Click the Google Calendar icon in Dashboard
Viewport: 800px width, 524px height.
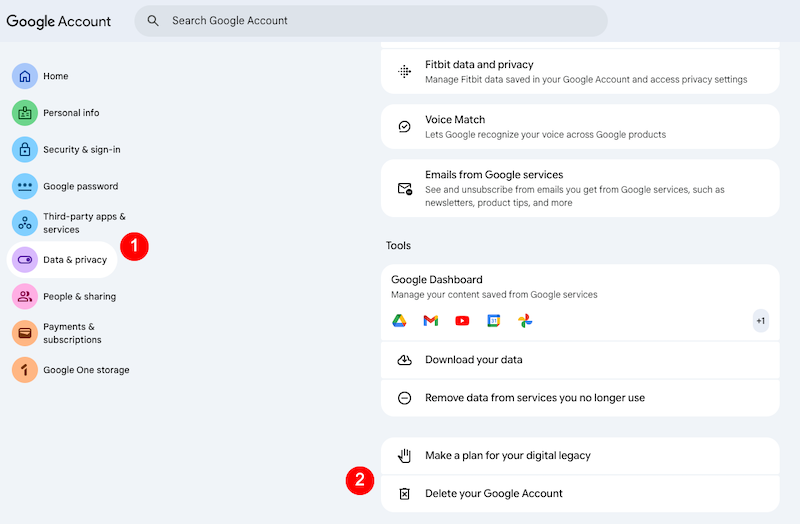(x=493, y=321)
